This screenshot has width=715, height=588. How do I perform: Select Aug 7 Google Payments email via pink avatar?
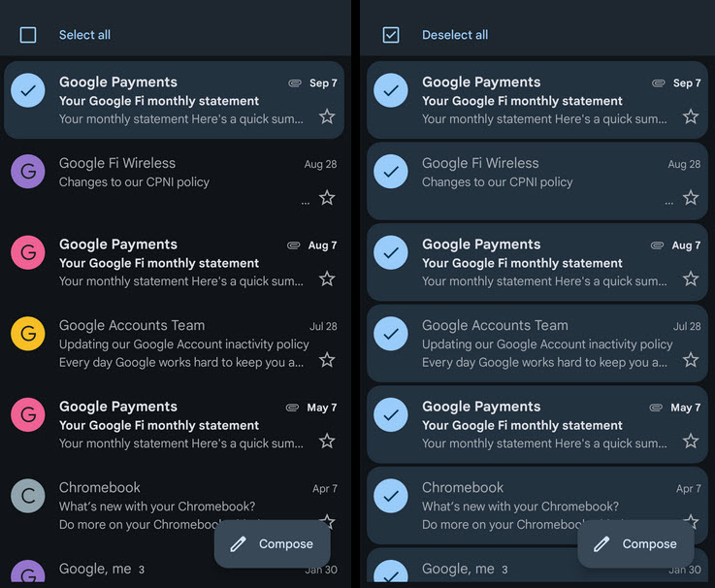28,252
